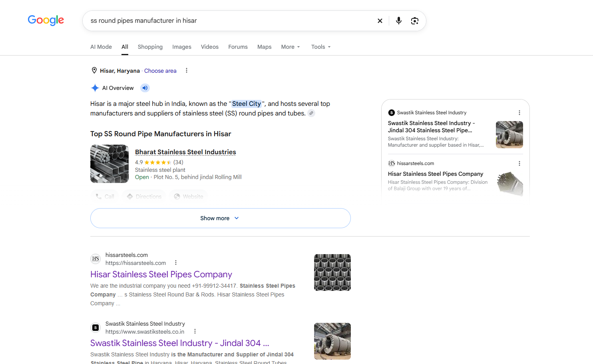
Task: Click the location pin icon beside Hisar, Haryana
Action: tap(94, 70)
